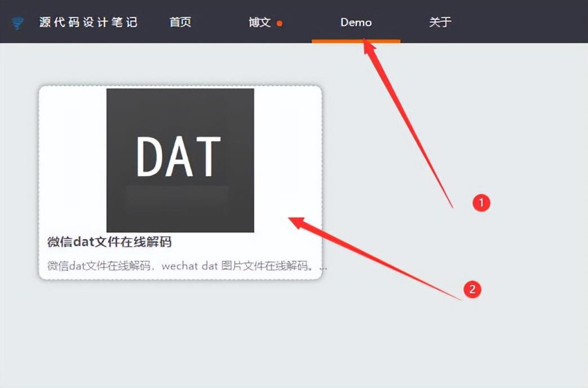Switch to the Demo tab
The image size is (588, 388).
(x=356, y=22)
